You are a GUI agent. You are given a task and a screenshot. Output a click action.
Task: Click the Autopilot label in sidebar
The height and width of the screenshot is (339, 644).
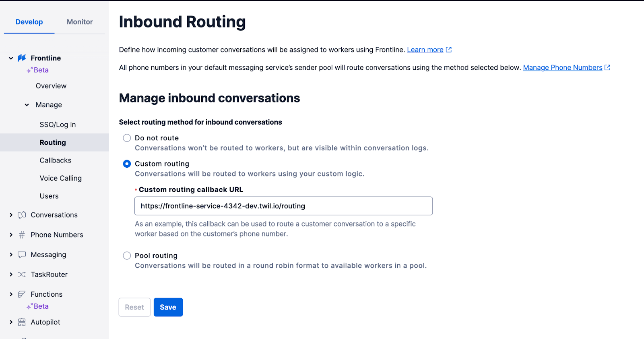pos(45,322)
